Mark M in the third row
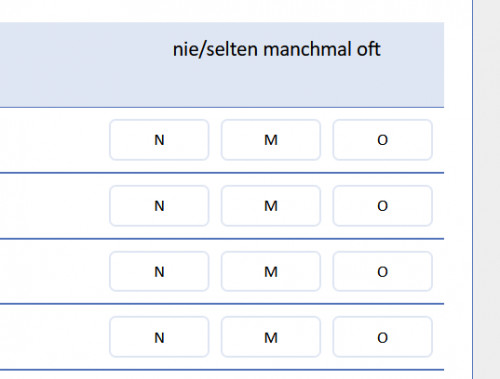Image resolution: width=500 pixels, height=379 pixels. coord(271,272)
